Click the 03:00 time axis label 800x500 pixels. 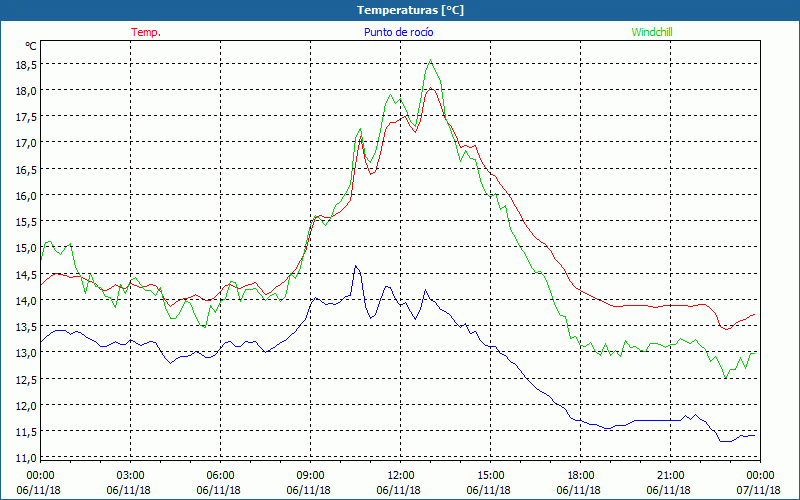point(131,476)
